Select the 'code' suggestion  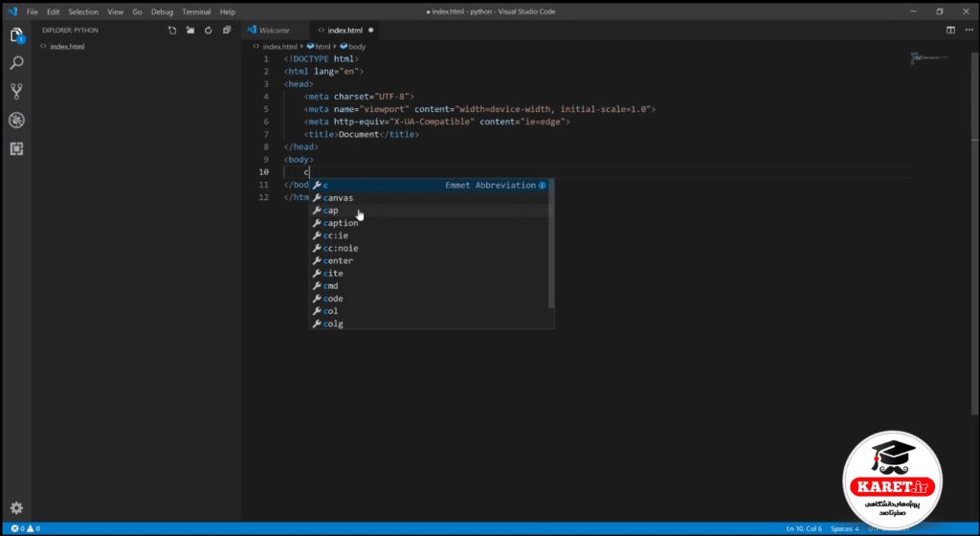(430, 299)
